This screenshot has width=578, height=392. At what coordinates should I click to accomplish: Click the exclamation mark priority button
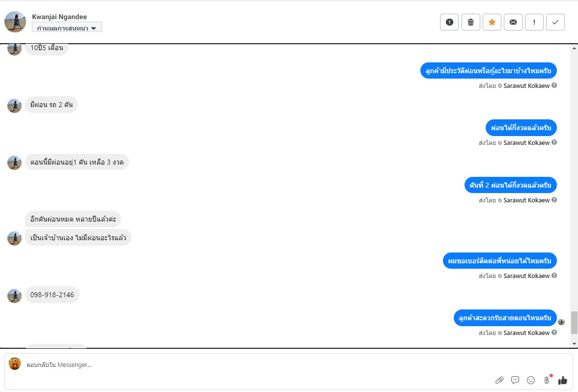(x=534, y=22)
